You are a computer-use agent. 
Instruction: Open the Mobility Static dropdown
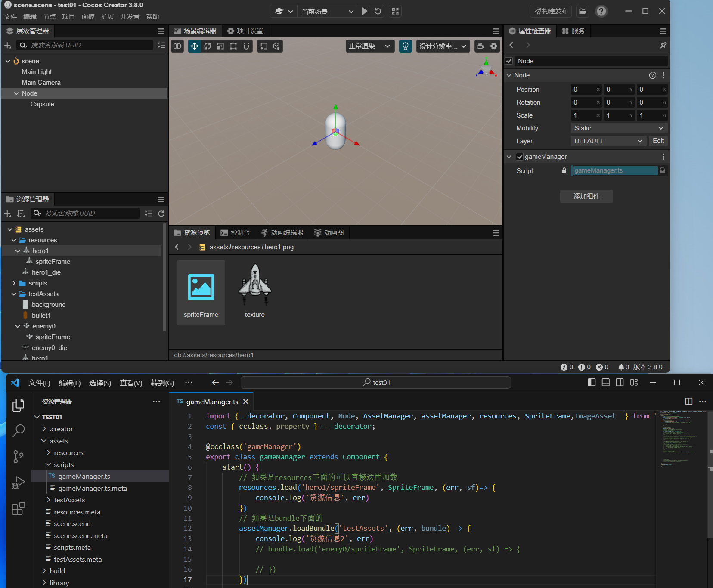point(619,128)
